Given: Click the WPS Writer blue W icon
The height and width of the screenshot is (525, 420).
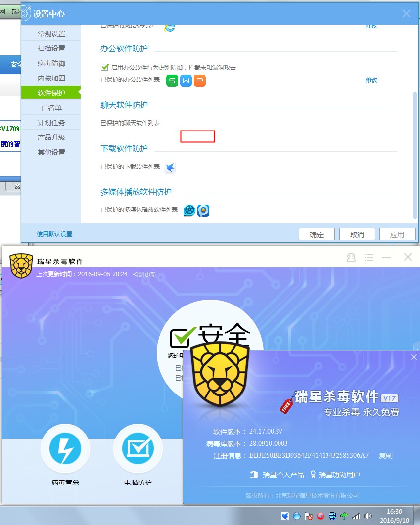Looking at the screenshot, I should [186, 81].
